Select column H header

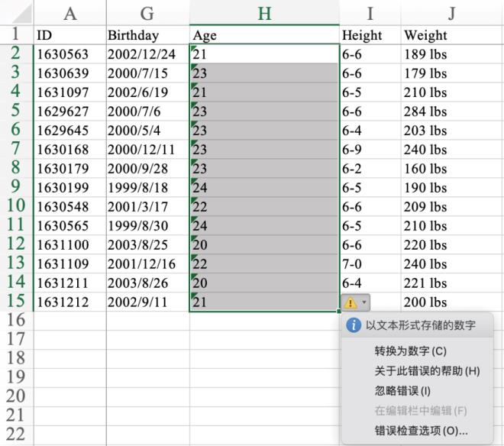(x=264, y=13)
